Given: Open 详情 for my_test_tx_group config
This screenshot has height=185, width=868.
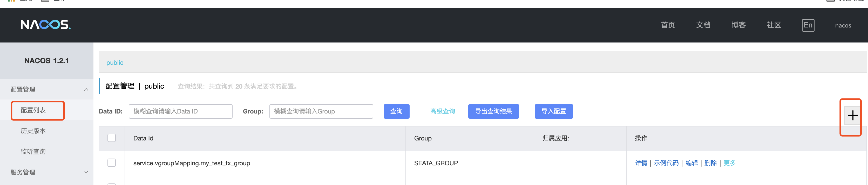Looking at the screenshot, I should tap(641, 163).
